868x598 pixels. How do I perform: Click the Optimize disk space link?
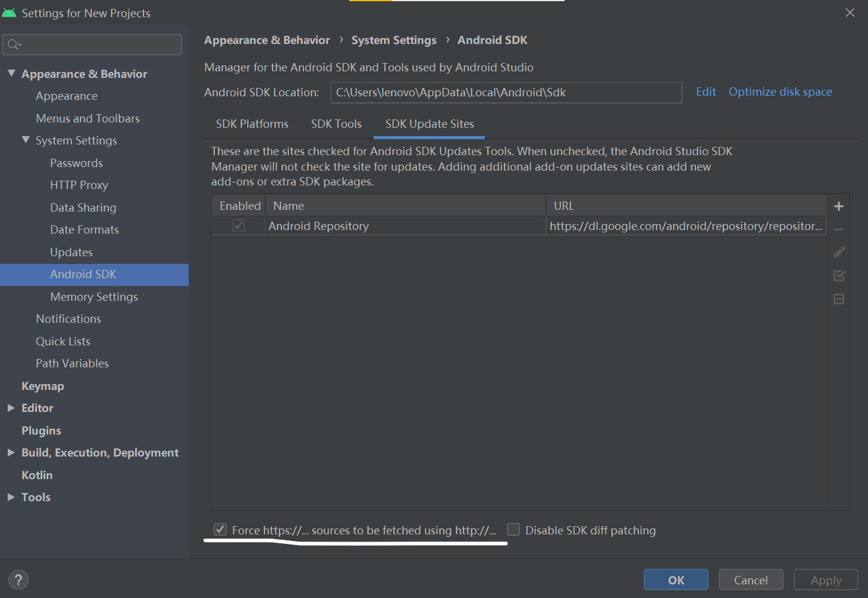780,92
